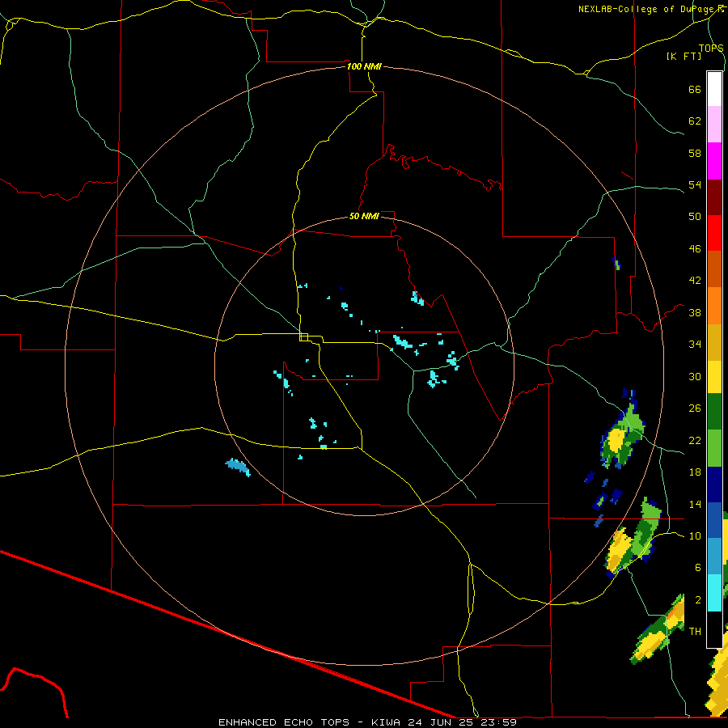Click the 66 value on the tops scale
The height and width of the screenshot is (728, 728).
[x=695, y=89]
